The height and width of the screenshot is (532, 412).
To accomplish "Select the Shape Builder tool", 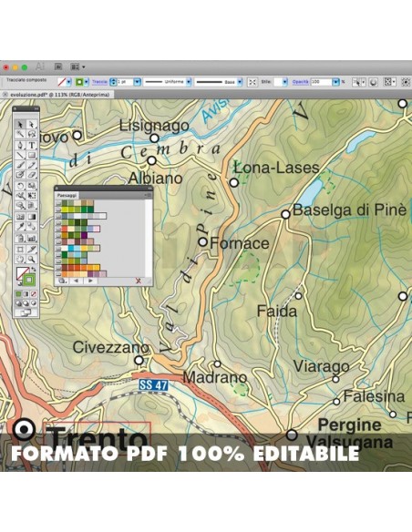I will [x=20, y=205].
